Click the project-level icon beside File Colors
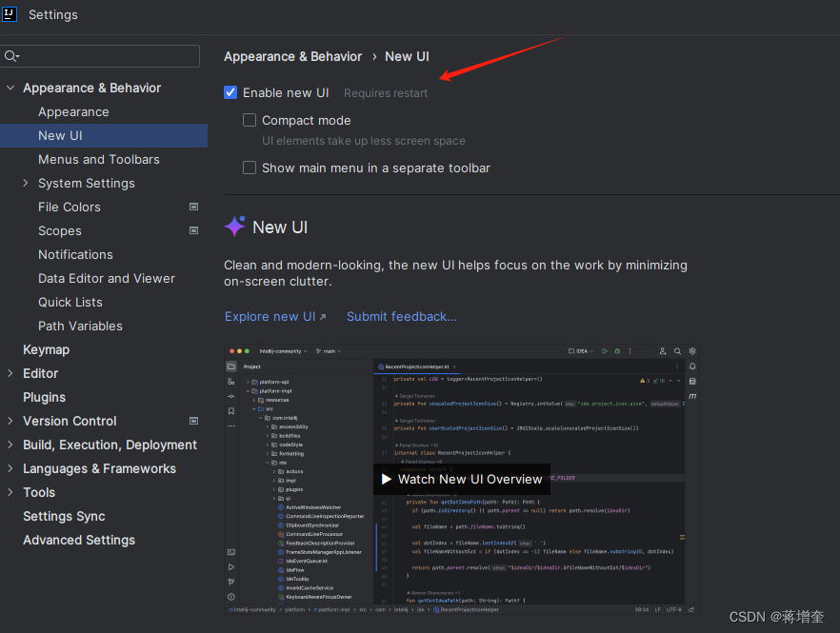Image resolution: width=840 pixels, height=633 pixels. 194,207
